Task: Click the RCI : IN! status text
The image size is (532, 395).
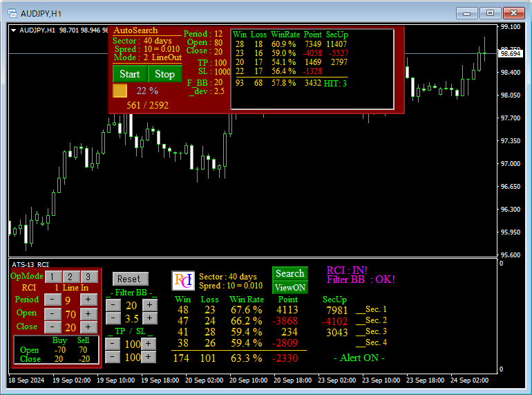Action: (347, 270)
